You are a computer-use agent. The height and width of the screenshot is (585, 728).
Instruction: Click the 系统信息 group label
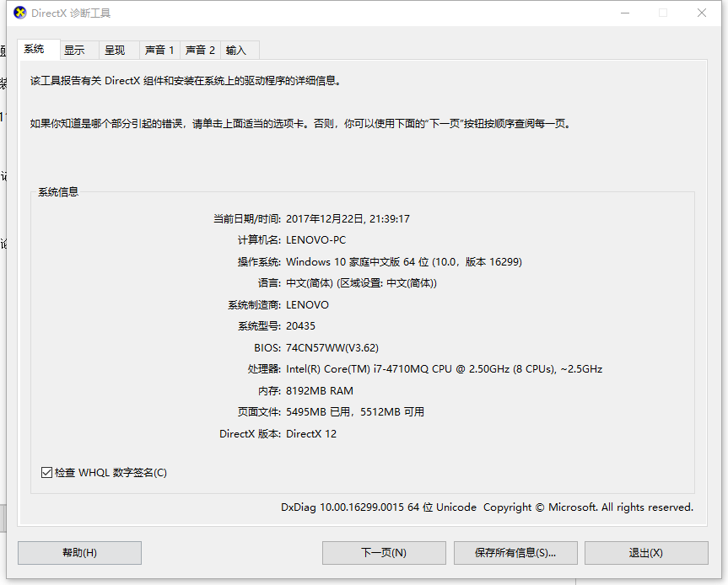click(58, 191)
